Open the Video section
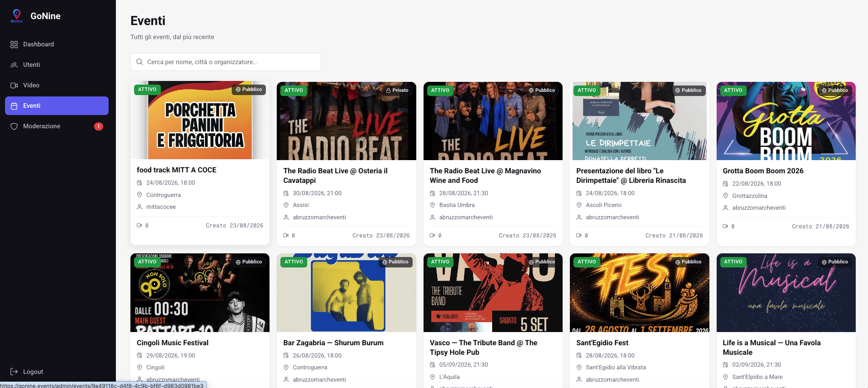The width and height of the screenshot is (868, 388). click(57, 85)
